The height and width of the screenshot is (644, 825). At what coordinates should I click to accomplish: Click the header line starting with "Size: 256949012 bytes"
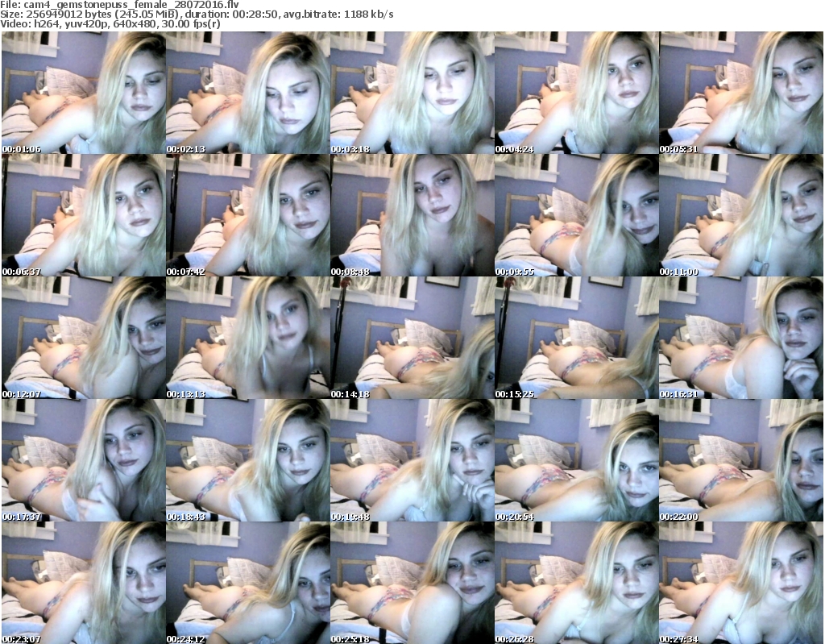[x=197, y=15]
